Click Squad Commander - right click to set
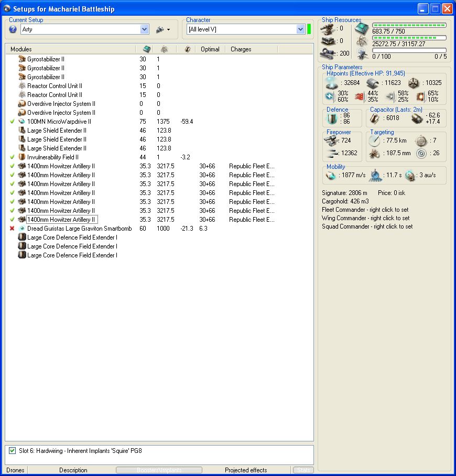Viewport: 456px width, 476px height. [367, 226]
